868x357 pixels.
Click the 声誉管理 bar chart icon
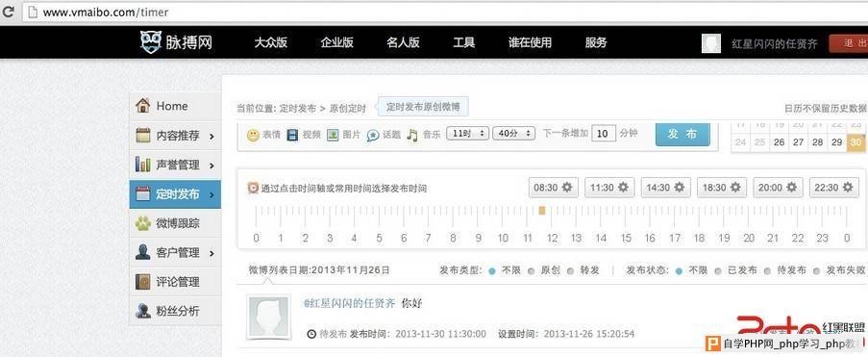(x=143, y=165)
